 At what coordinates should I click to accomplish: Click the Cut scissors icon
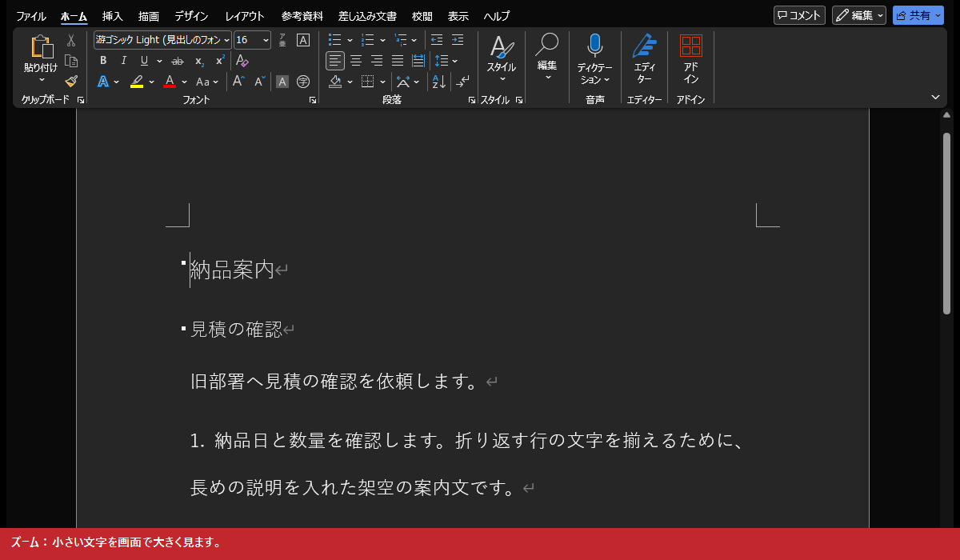point(71,40)
